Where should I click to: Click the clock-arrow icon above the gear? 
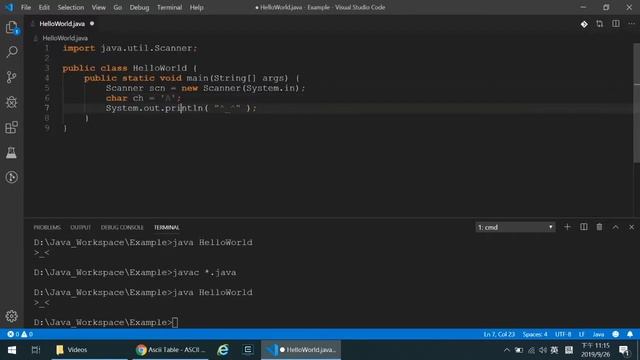tap(12, 177)
